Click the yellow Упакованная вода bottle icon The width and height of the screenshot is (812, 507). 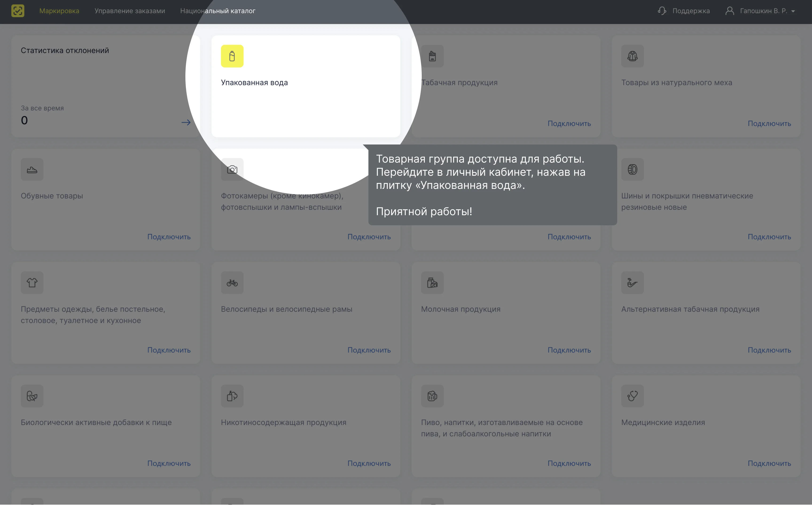point(232,56)
